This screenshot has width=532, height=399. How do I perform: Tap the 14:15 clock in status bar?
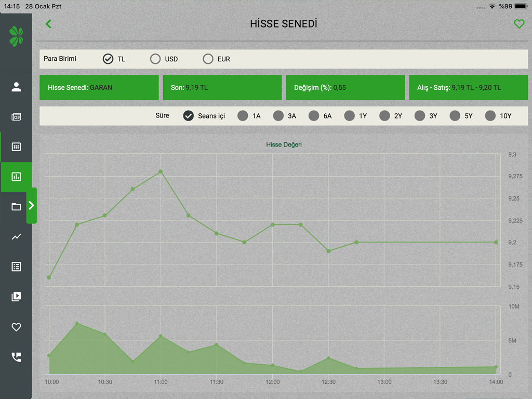[x=12, y=6]
